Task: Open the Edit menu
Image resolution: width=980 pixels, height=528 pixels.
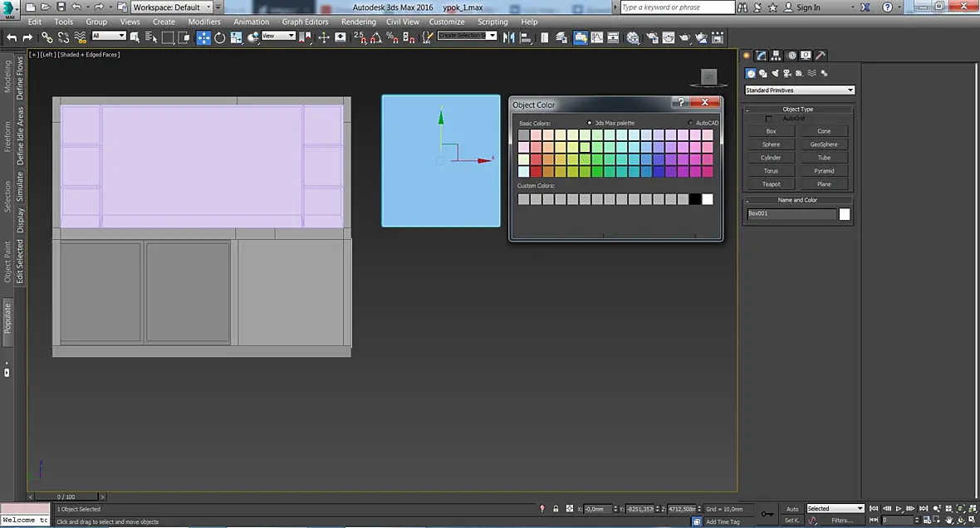Action: (34, 22)
